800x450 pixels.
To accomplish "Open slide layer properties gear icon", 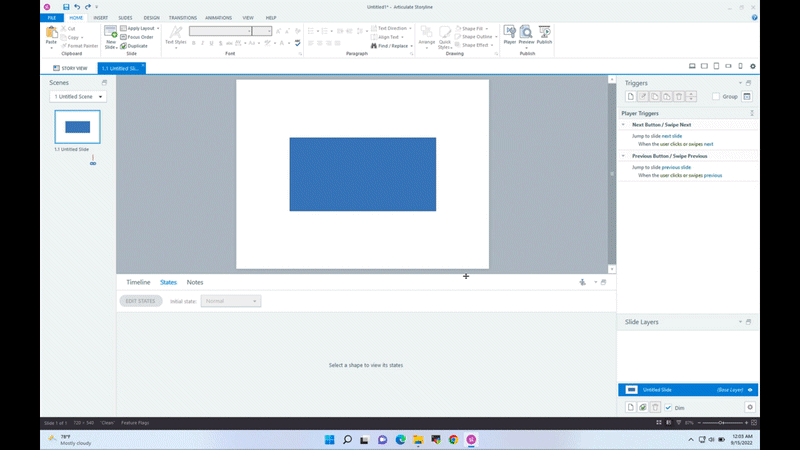I will (750, 408).
